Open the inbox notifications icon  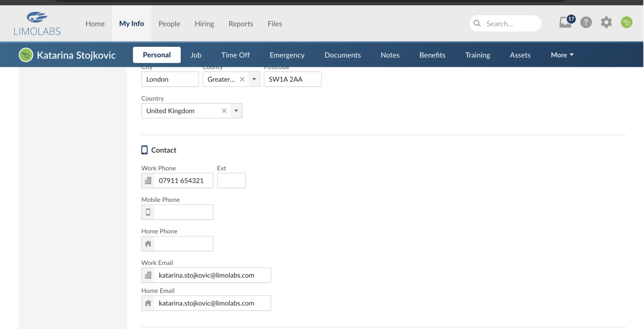(566, 22)
